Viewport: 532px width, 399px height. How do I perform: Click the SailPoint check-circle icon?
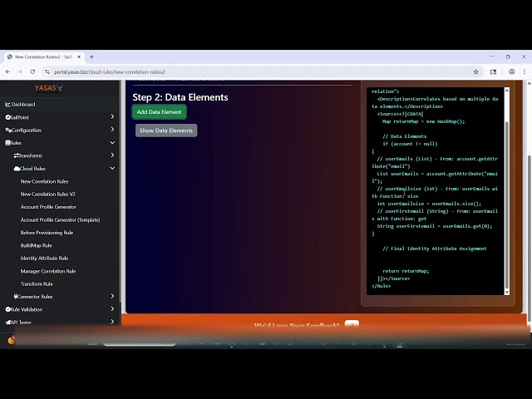pyautogui.click(x=7, y=117)
